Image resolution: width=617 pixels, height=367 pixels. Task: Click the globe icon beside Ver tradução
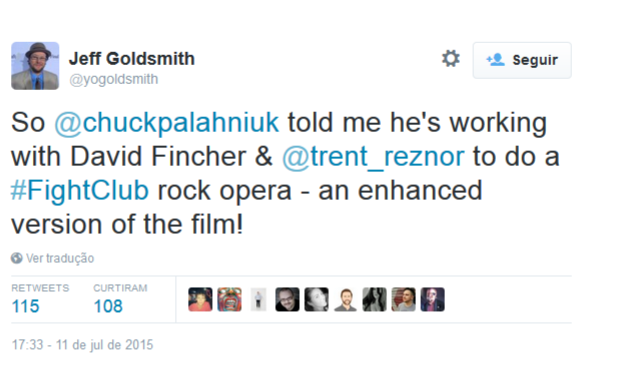[17, 258]
